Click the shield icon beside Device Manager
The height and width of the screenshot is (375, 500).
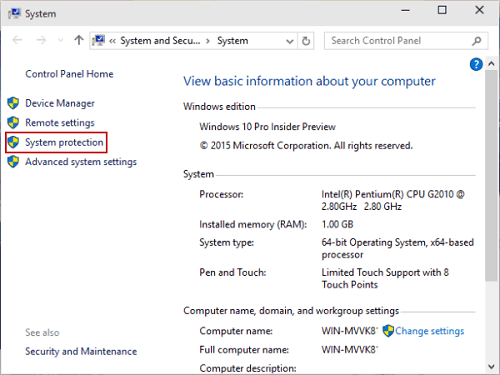pos(13,103)
